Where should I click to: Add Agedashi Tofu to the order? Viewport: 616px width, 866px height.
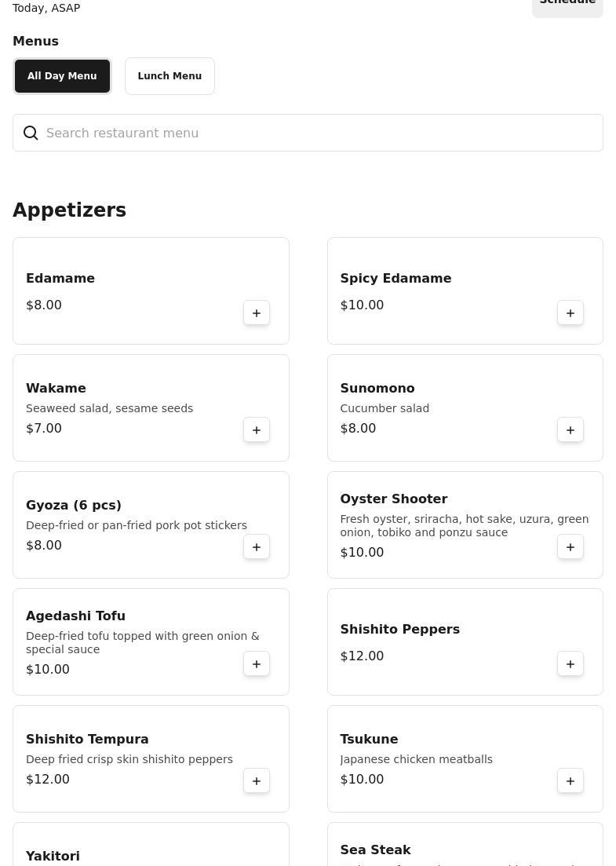[x=257, y=664]
